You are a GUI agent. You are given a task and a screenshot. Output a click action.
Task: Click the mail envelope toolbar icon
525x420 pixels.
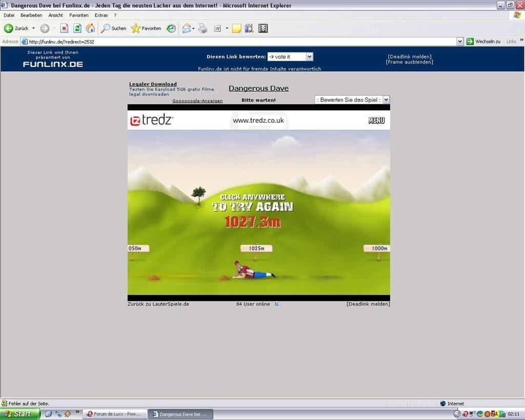click(x=187, y=29)
